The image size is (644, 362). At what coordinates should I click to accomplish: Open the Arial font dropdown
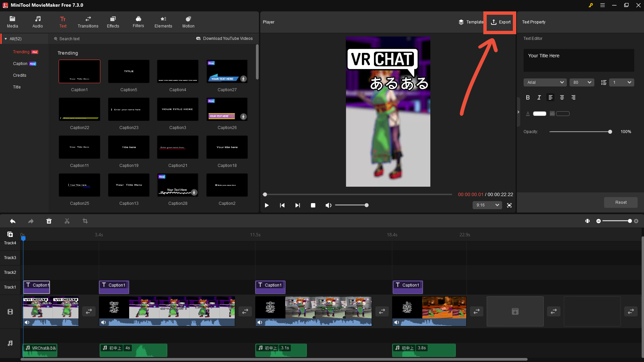(545, 82)
